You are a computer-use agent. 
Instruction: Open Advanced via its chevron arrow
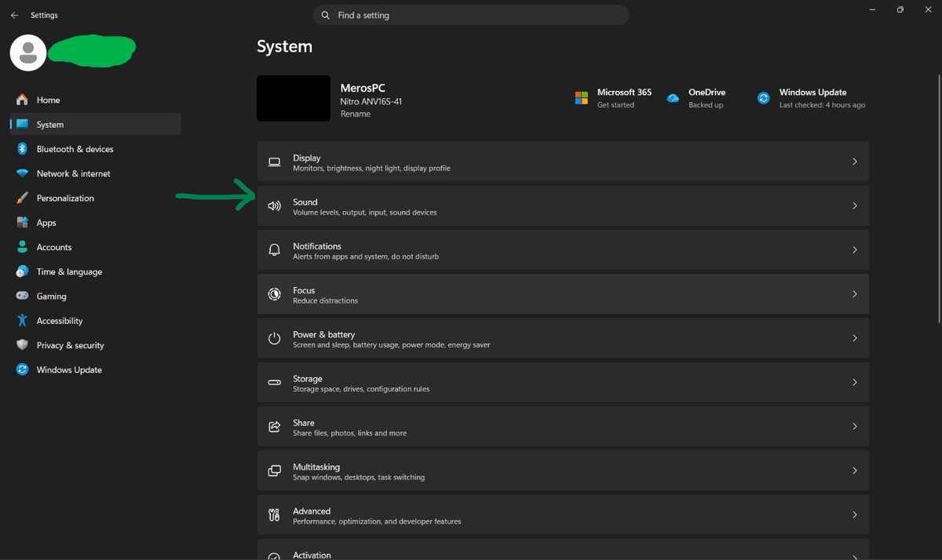click(x=855, y=515)
